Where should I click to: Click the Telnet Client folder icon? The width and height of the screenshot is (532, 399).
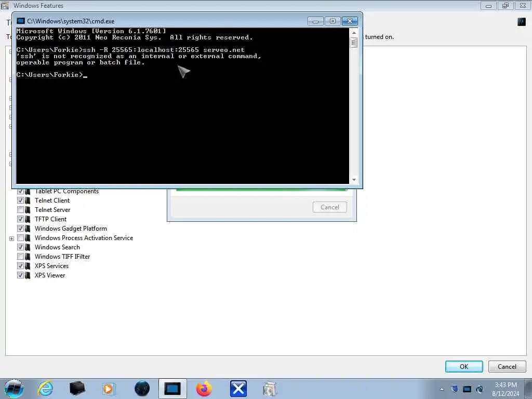point(28,201)
